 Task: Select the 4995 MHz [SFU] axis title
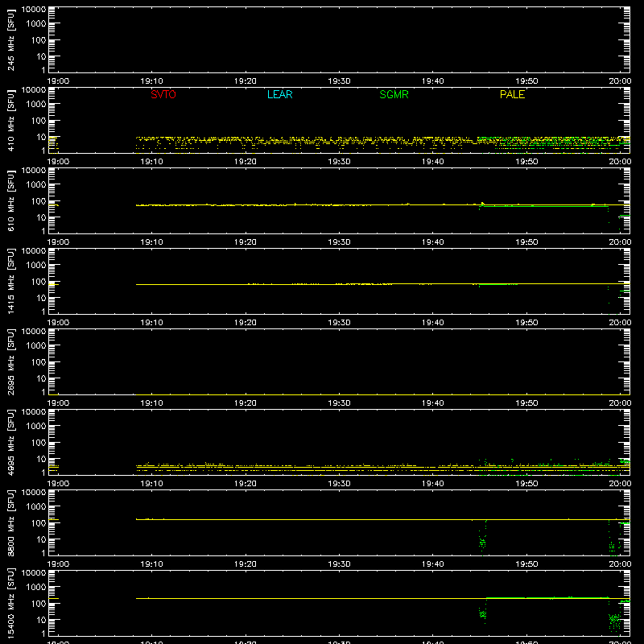coord(11,443)
